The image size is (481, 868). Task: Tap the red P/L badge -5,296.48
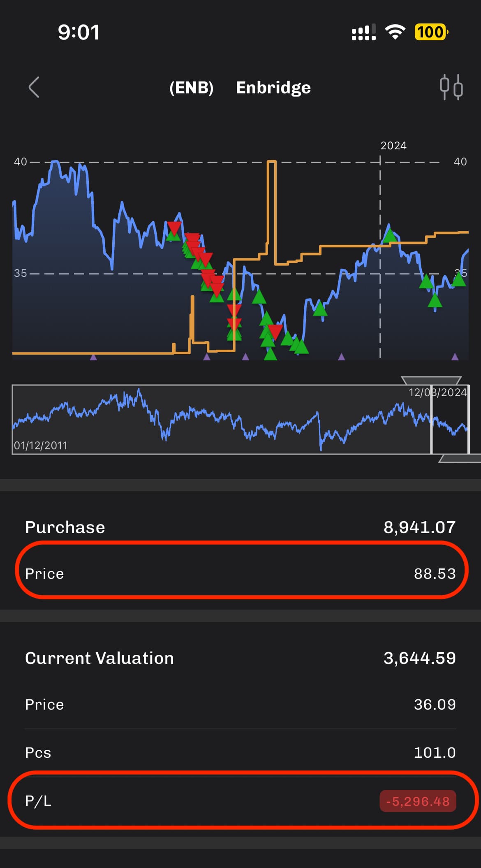pos(417,801)
